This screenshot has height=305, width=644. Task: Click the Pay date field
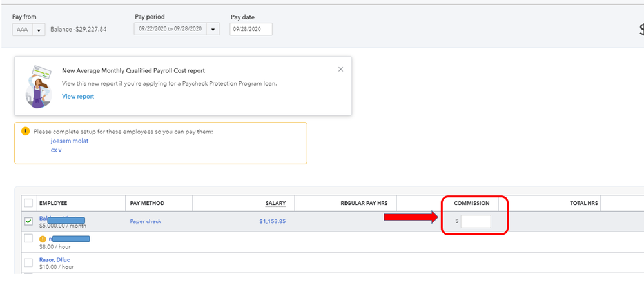(251, 29)
